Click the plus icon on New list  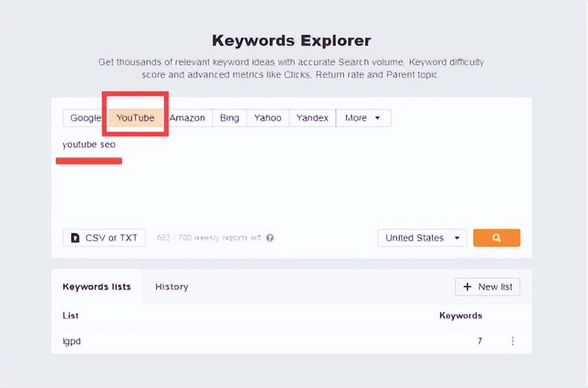point(467,287)
